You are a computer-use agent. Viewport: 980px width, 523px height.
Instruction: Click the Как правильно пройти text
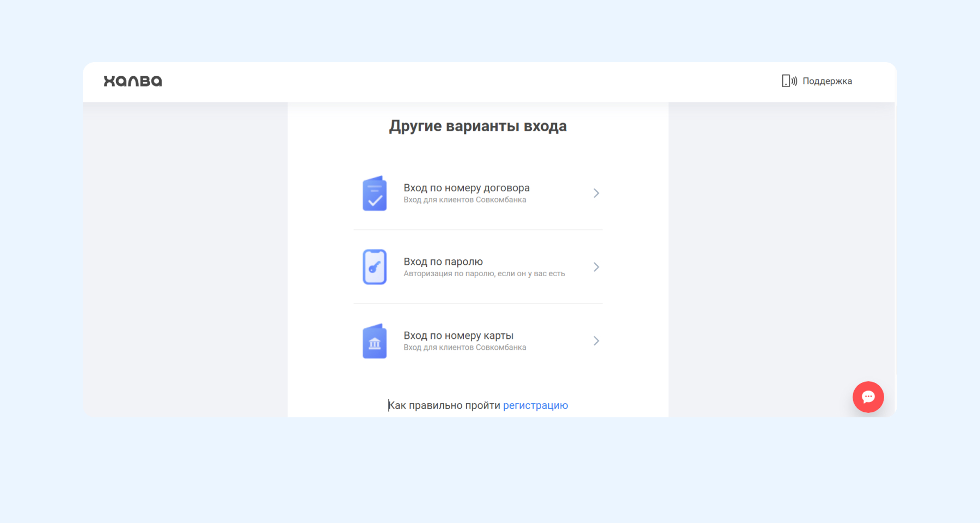point(444,405)
